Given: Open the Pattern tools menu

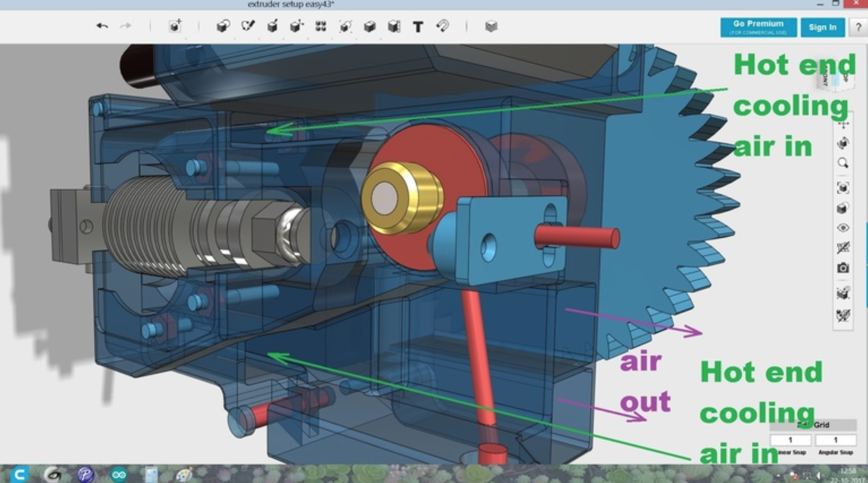Looking at the screenshot, I should click(x=321, y=26).
